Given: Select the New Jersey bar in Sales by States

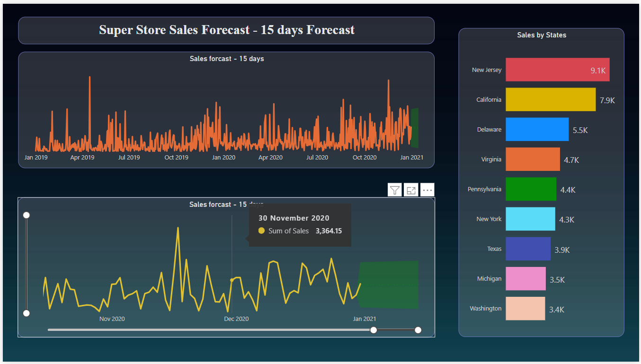Looking at the screenshot, I should click(x=557, y=70).
